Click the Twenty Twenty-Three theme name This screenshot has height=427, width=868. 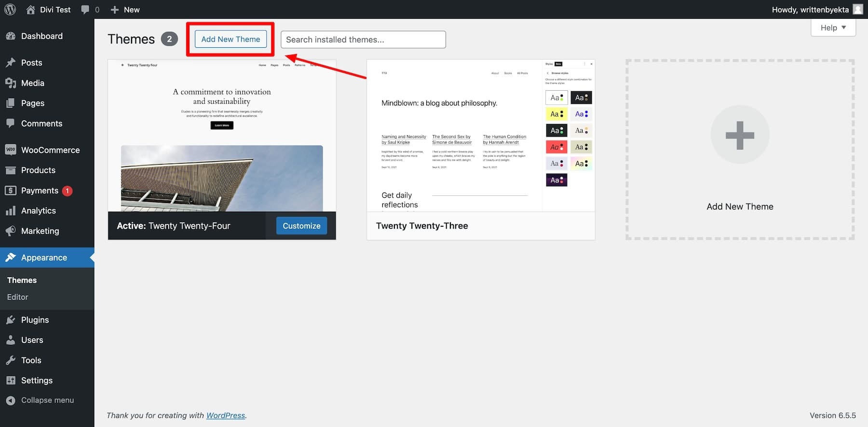(422, 226)
